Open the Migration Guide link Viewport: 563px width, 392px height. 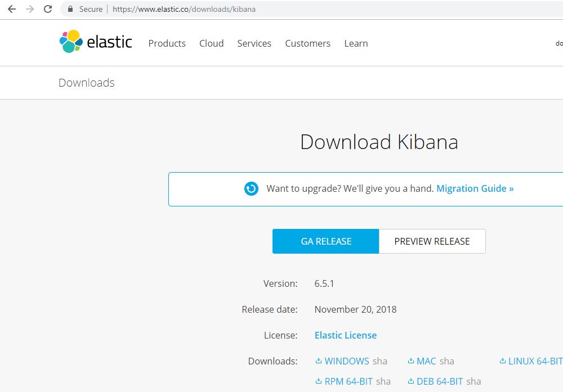tap(475, 188)
